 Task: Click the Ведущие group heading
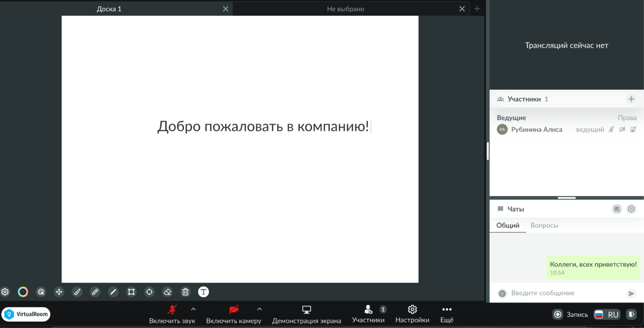[x=511, y=117]
